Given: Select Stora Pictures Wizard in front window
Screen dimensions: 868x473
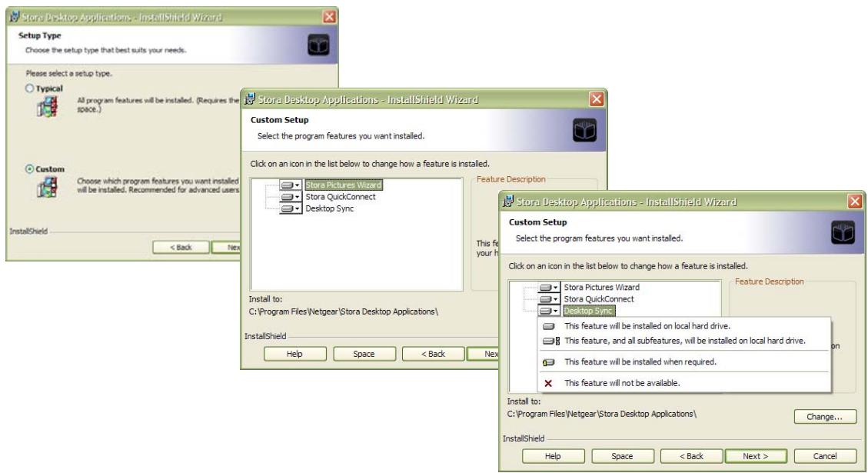Looking at the screenshot, I should pyautogui.click(x=602, y=288).
